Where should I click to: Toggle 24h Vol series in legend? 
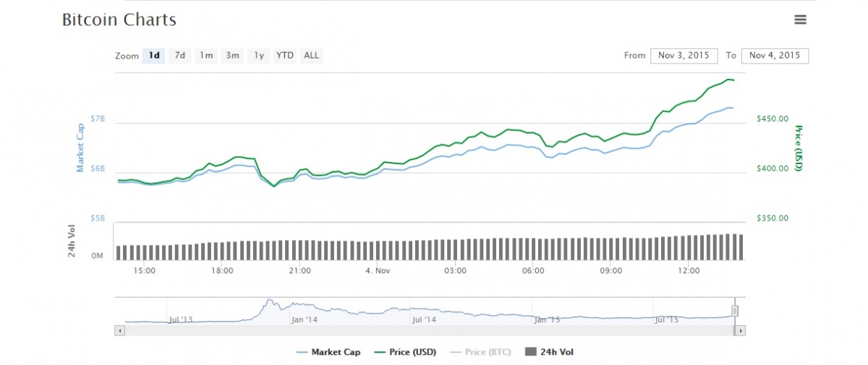pos(548,352)
